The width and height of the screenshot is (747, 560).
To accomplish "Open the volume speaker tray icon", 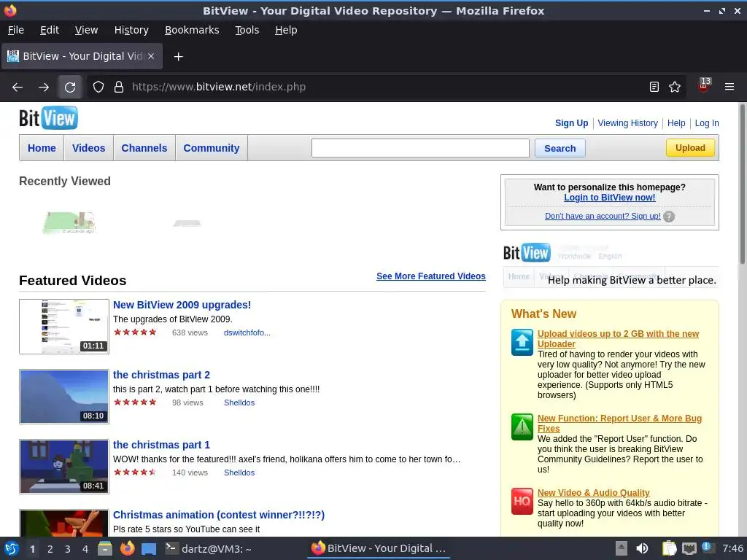I will tap(642, 548).
